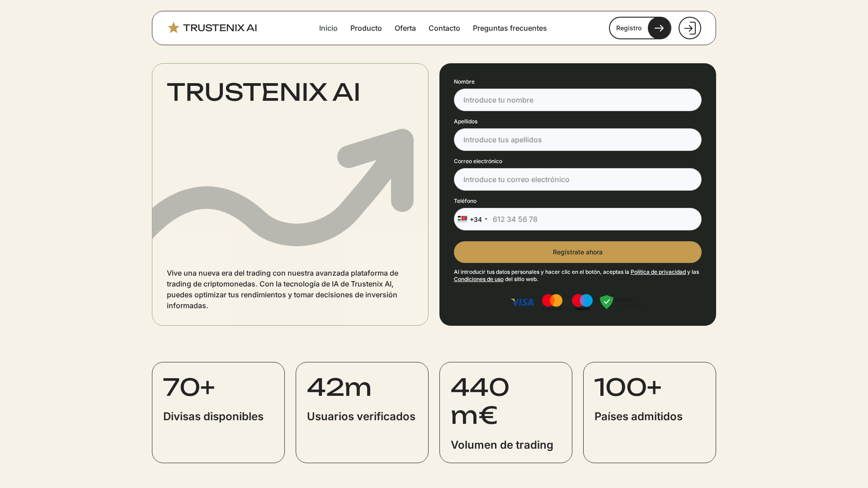Click the Países admitidos stat
This screenshot has height=488, width=868.
point(650,413)
